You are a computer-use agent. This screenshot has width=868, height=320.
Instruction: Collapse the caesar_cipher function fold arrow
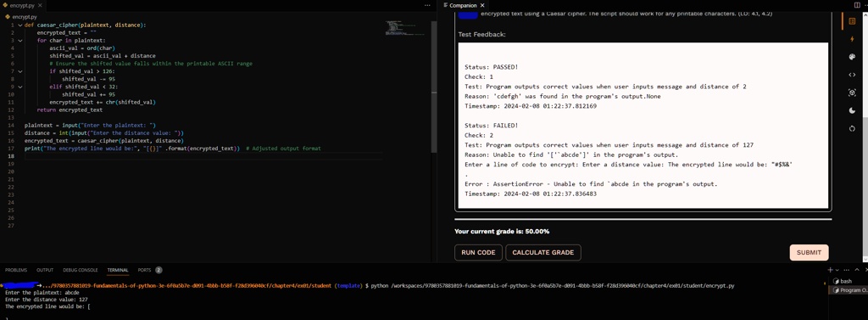pyautogui.click(x=20, y=25)
